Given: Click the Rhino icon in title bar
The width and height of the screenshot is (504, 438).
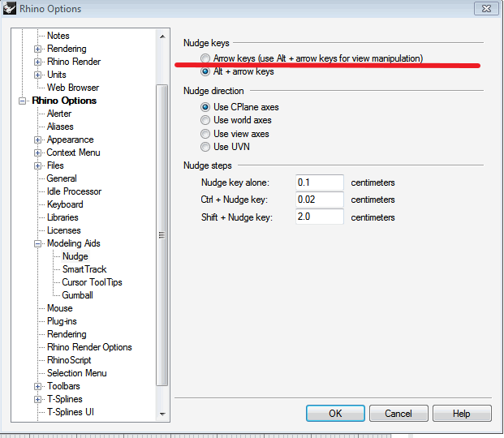Looking at the screenshot, I should click(9, 8).
